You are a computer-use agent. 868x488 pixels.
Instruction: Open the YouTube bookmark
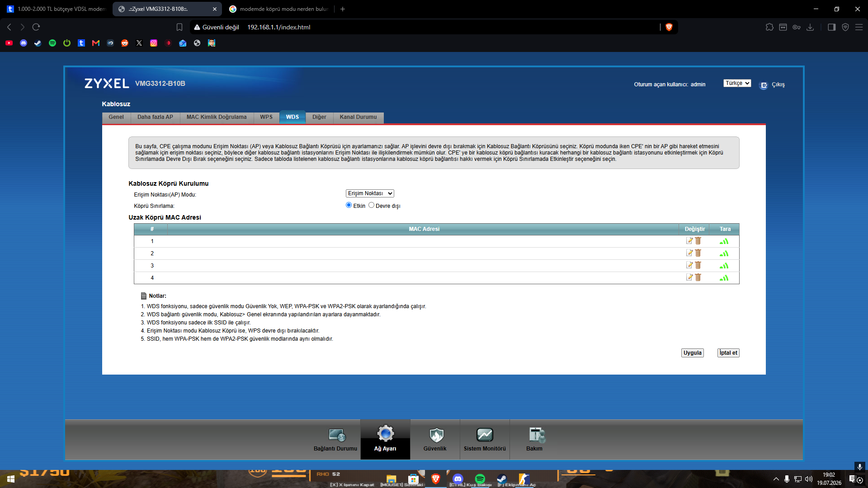9,43
